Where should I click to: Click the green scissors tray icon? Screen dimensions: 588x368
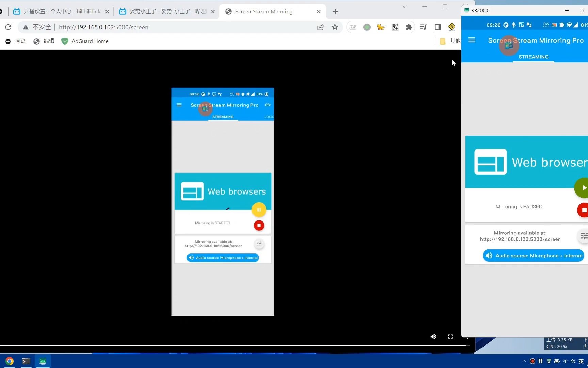point(549,361)
